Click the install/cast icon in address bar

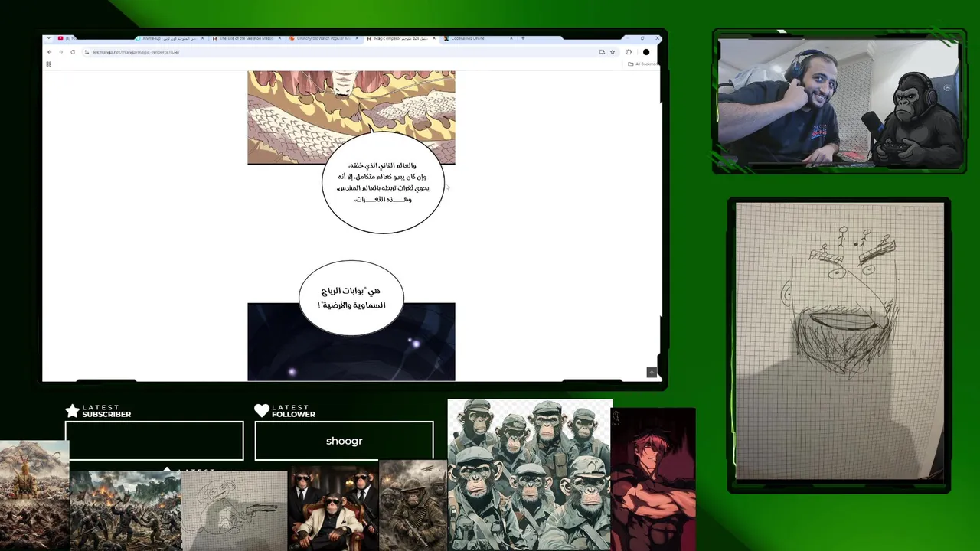pyautogui.click(x=602, y=52)
